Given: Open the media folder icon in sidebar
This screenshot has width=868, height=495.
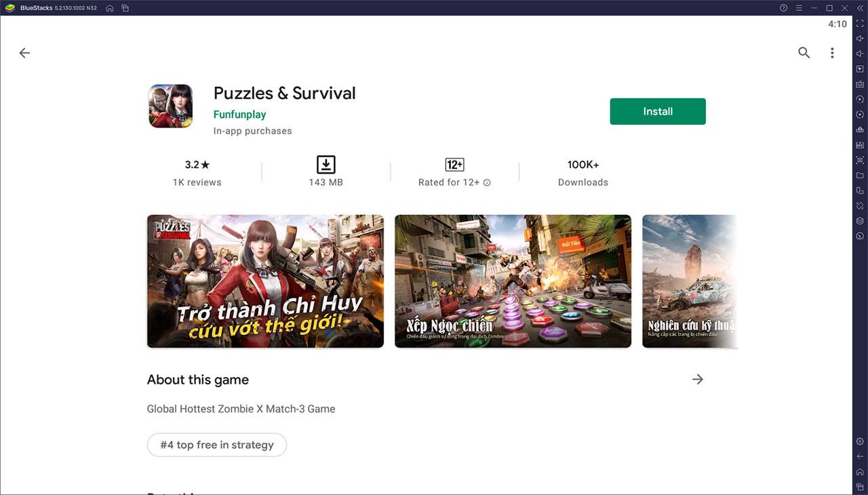Looking at the screenshot, I should tap(860, 176).
